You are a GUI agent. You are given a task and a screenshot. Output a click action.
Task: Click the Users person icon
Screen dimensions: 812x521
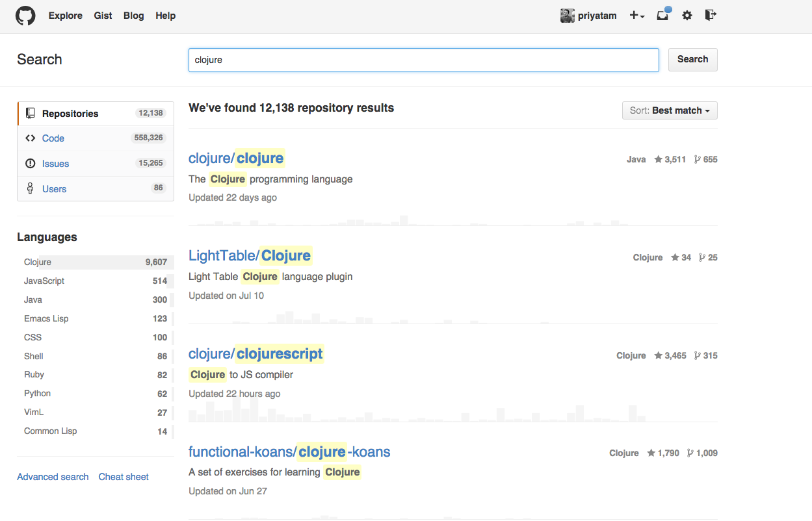[30, 188]
